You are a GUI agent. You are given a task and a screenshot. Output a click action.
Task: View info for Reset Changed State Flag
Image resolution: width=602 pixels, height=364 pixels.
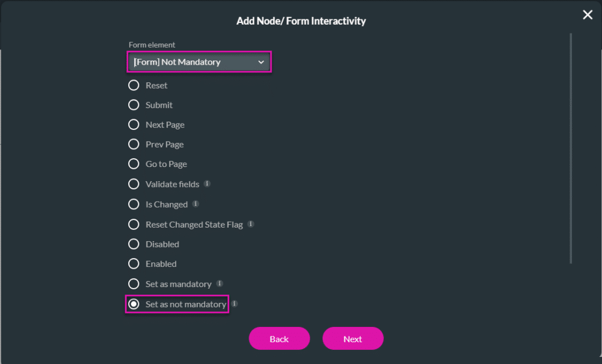(250, 224)
